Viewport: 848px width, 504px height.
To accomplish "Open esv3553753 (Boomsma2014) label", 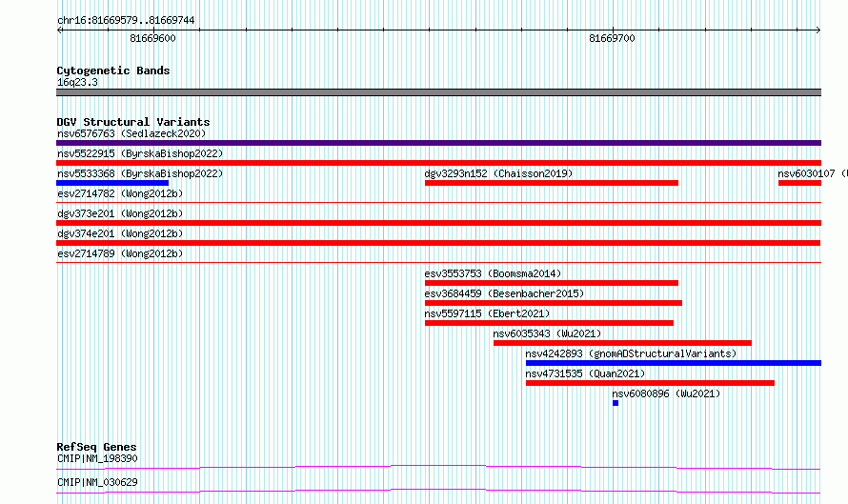I will (493, 273).
